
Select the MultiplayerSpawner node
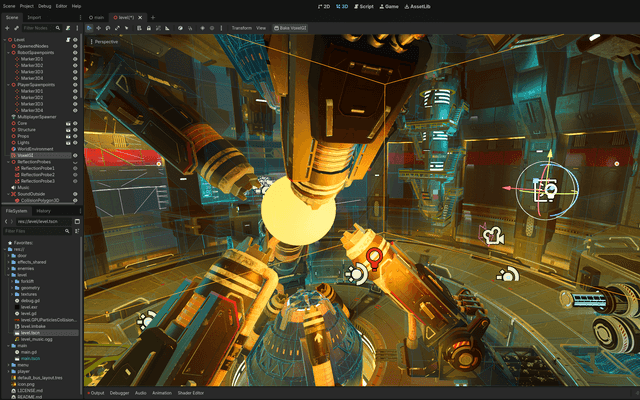click(37, 117)
